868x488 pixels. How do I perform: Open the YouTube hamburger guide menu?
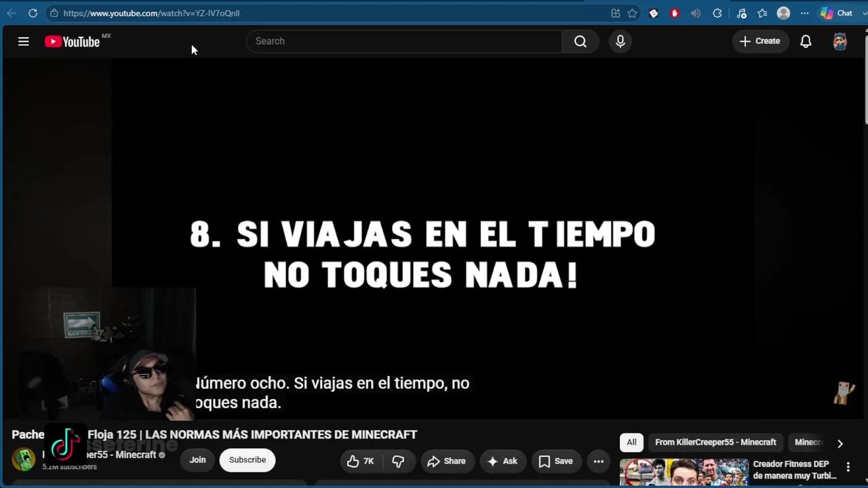[23, 41]
